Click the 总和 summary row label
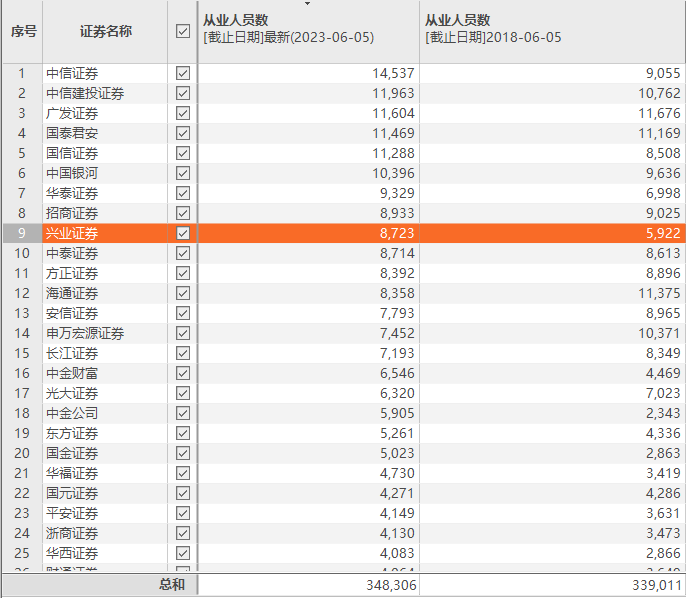This screenshot has width=686, height=598. pos(171,585)
